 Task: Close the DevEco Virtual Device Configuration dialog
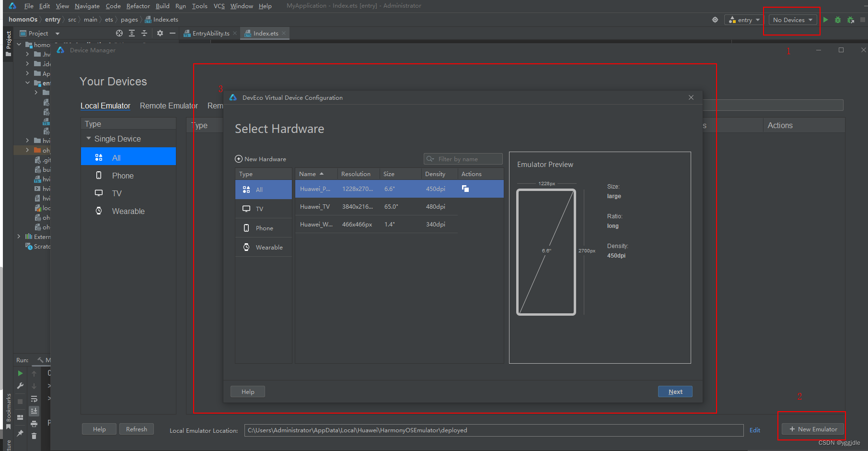coord(691,97)
